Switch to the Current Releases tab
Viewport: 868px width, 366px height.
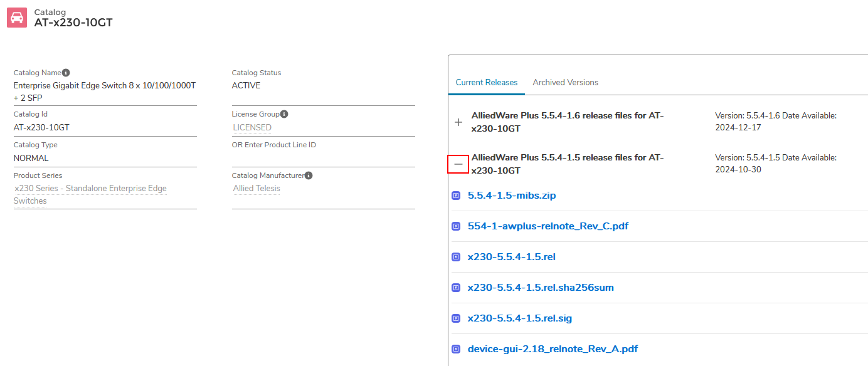(x=487, y=82)
